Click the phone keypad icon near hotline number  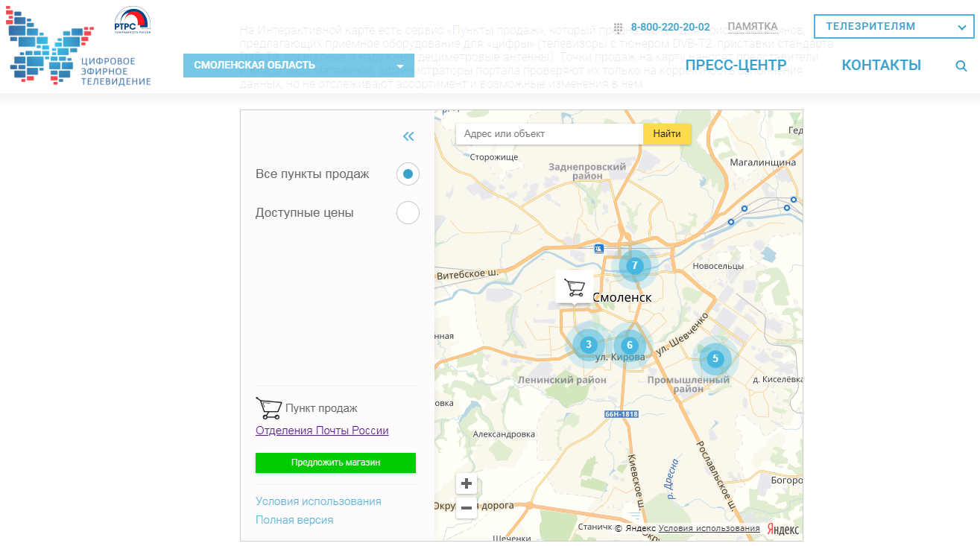click(619, 28)
